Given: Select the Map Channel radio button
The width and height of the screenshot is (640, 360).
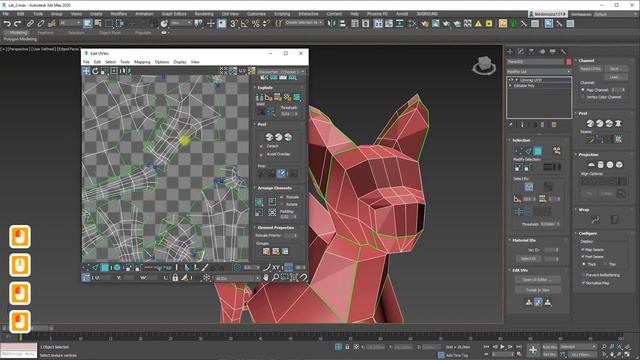Looking at the screenshot, I should tap(583, 90).
